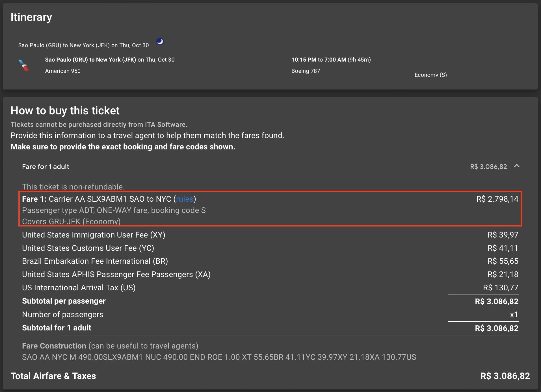Click Boeing 787 aircraft text
Screen dimensions: 541x392
coord(306,71)
